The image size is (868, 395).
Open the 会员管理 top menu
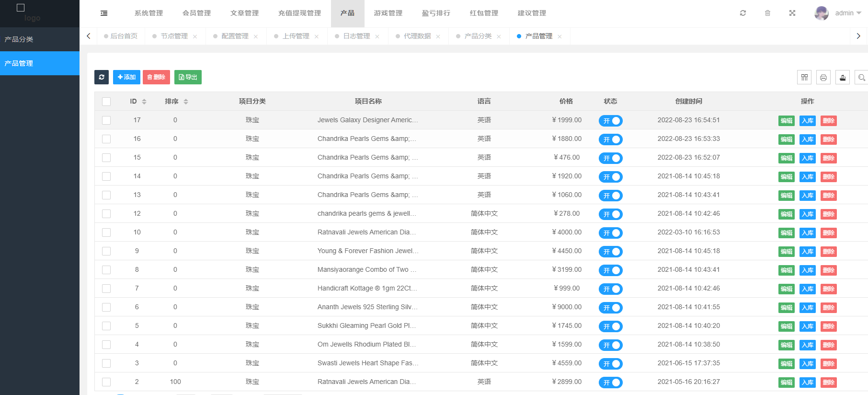(196, 13)
